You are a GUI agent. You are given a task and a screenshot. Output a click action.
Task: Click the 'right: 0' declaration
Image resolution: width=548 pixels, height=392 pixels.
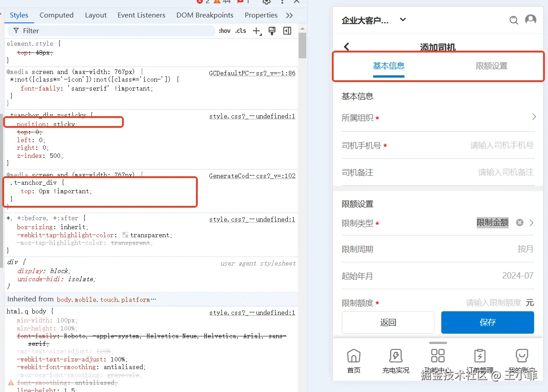point(33,148)
